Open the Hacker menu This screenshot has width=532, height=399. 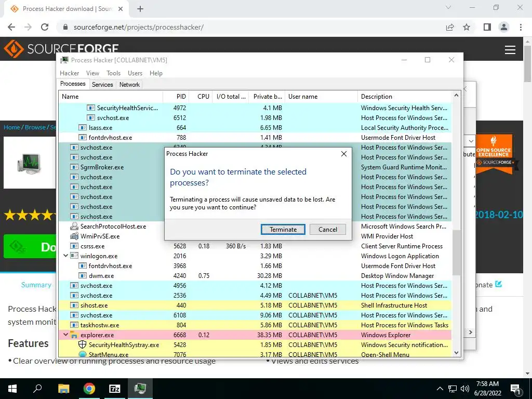pos(69,73)
